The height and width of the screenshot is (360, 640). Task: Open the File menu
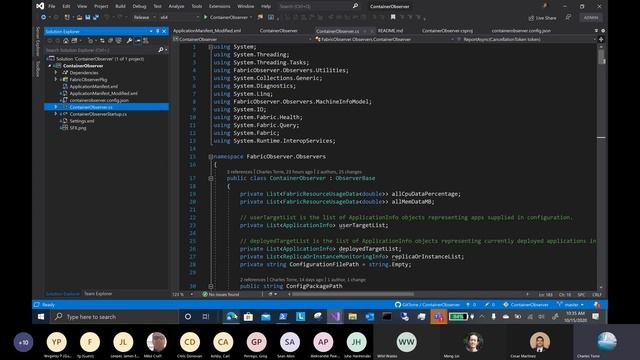pos(52,7)
